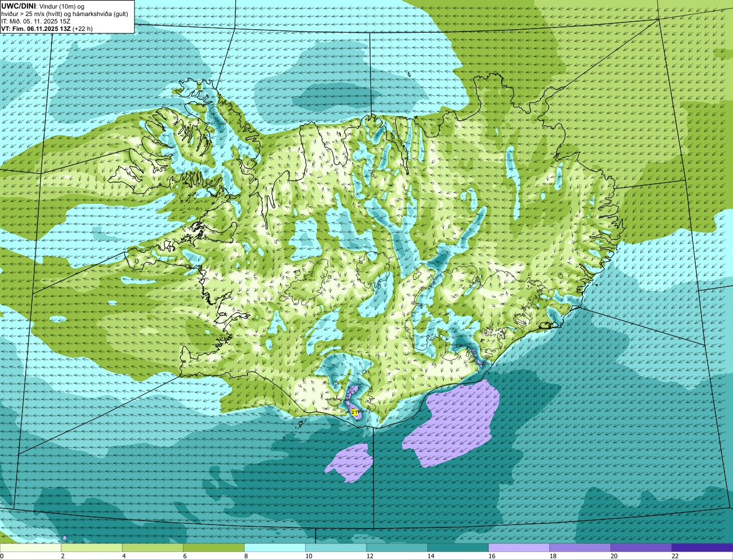
Task: Click the legend scale label '18'
Action: pos(553,556)
